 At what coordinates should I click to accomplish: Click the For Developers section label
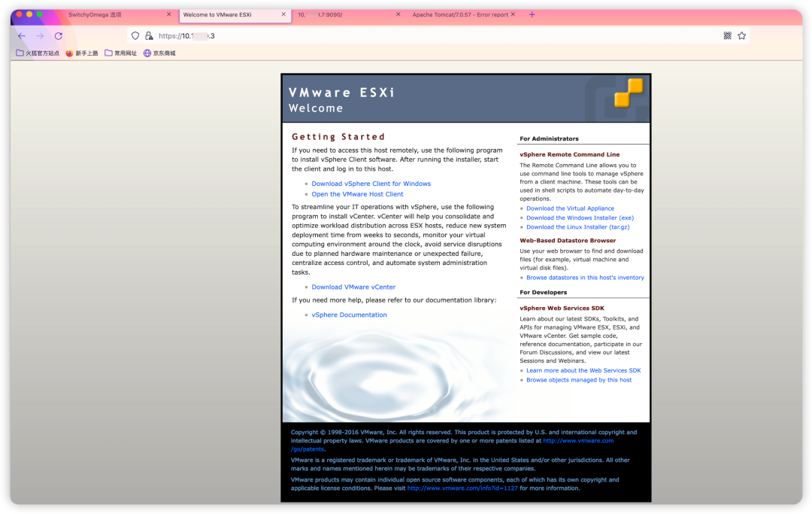click(x=544, y=292)
